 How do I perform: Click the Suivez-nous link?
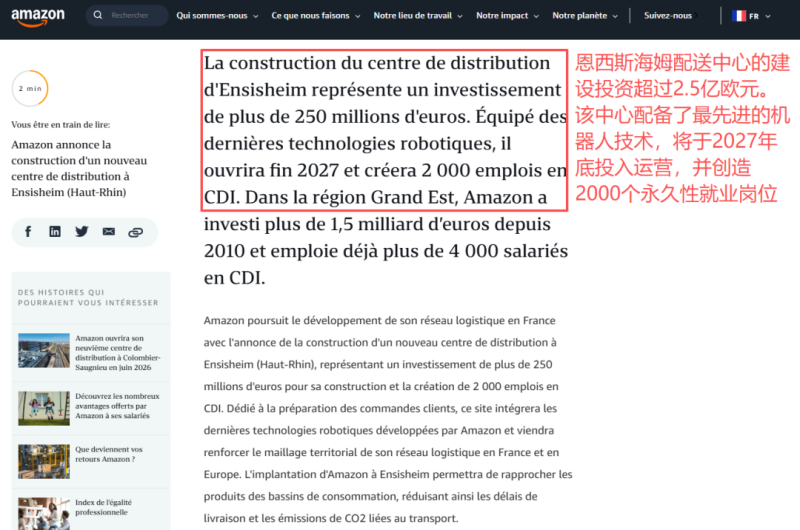click(x=668, y=16)
